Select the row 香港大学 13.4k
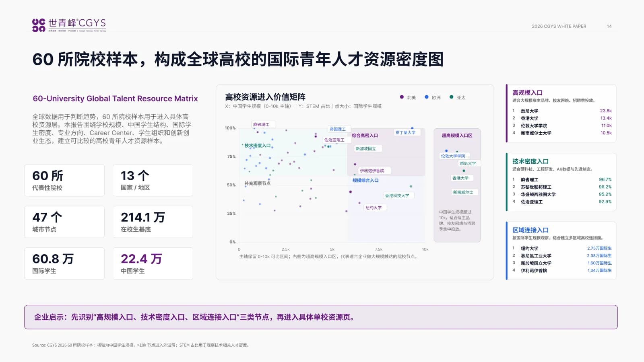The width and height of the screenshot is (644, 362). (562, 118)
